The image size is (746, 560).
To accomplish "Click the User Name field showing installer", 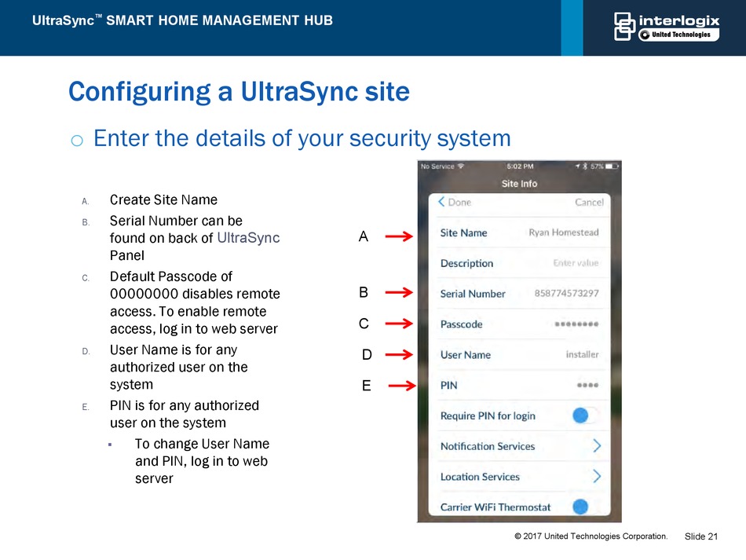I will (x=582, y=354).
